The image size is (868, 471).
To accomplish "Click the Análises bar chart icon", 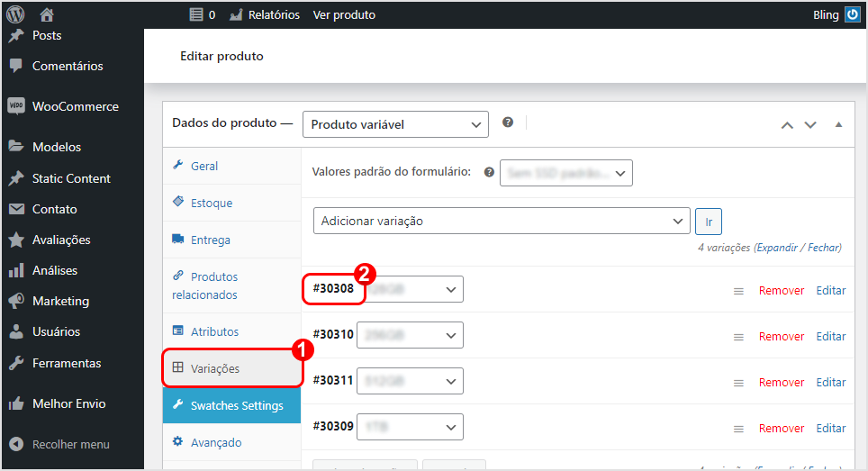I will (x=16, y=270).
